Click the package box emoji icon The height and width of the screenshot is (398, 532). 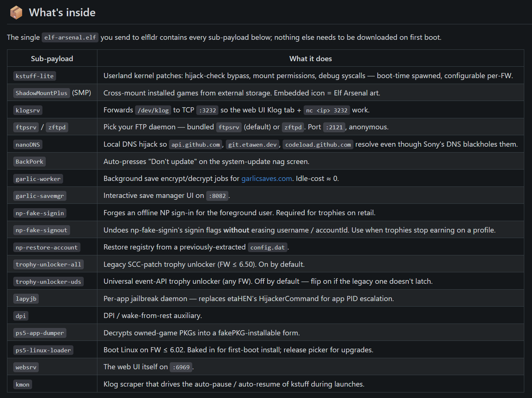(x=16, y=13)
